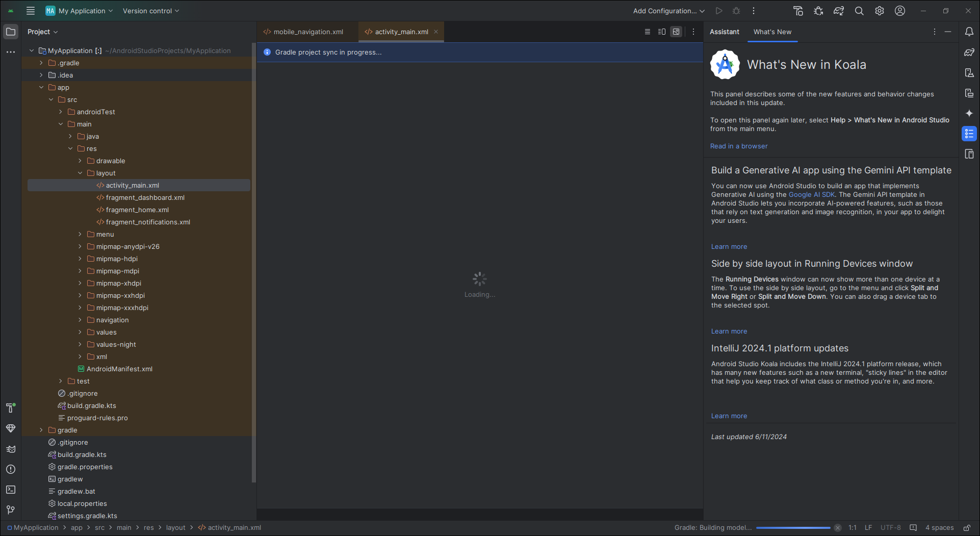Screen dimensions: 980x536
Task: Select the What's New tab
Action: pyautogui.click(x=772, y=32)
